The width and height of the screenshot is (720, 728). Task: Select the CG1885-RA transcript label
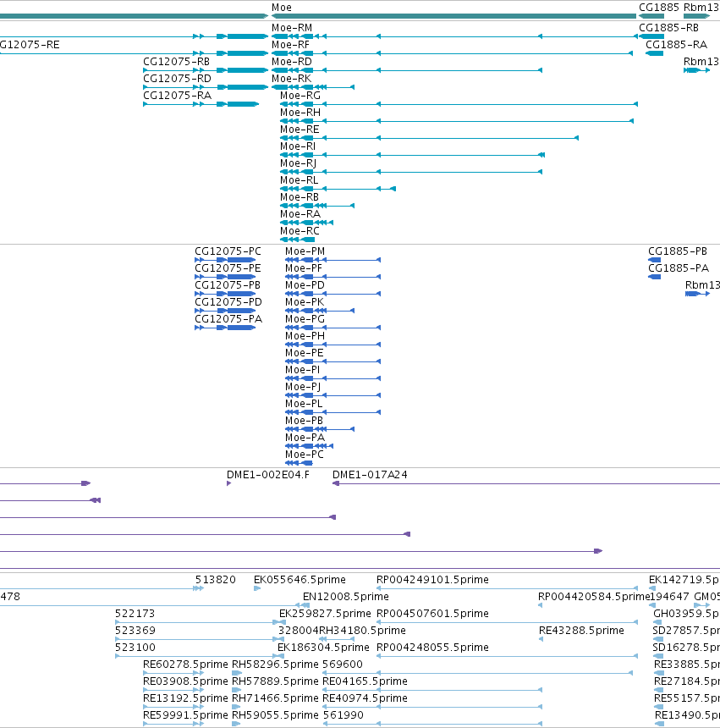[676, 45]
